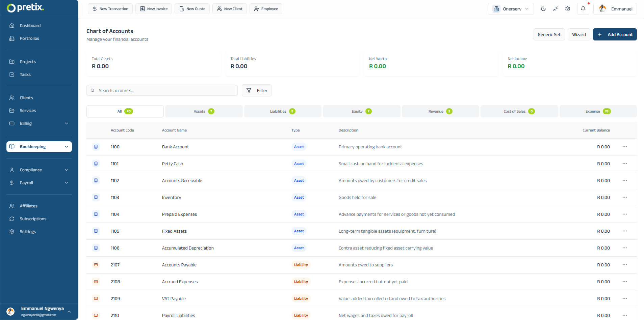The width and height of the screenshot is (644, 320).
Task: Click the Clients icon in the sidebar
Action: [12, 97]
